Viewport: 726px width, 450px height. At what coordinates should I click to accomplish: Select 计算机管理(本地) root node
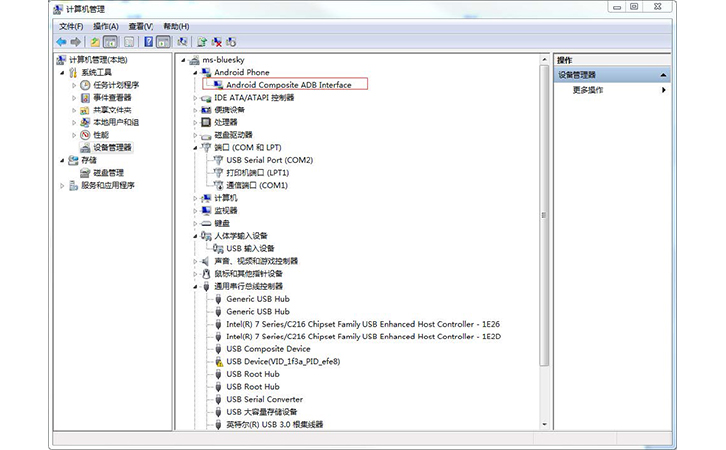pos(98,60)
